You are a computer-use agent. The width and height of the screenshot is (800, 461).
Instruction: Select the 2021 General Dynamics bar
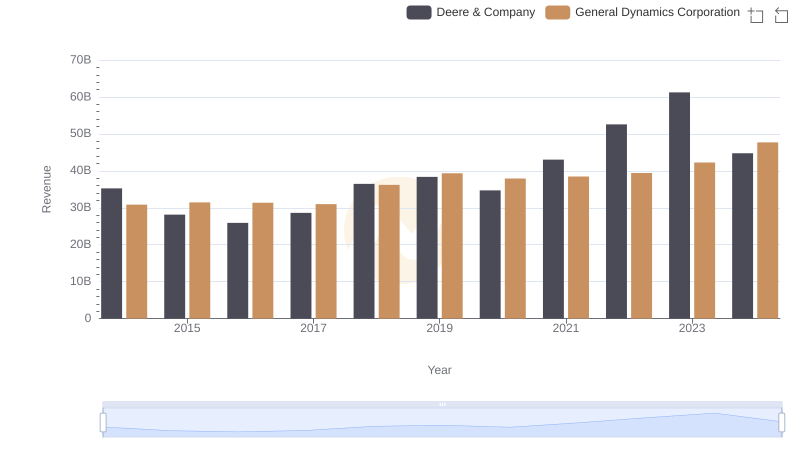579,247
